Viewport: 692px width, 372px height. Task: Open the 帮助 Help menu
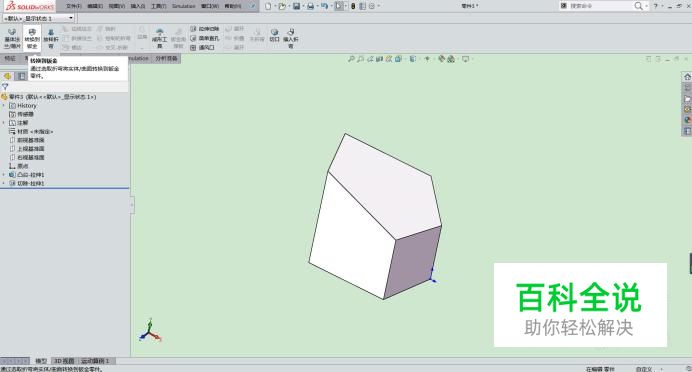[x=233, y=6]
